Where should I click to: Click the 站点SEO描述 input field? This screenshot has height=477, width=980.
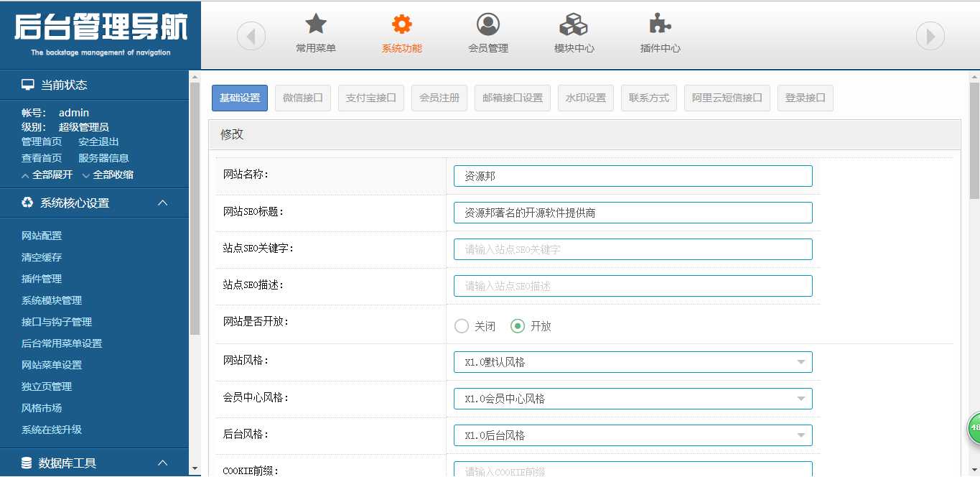click(x=633, y=286)
